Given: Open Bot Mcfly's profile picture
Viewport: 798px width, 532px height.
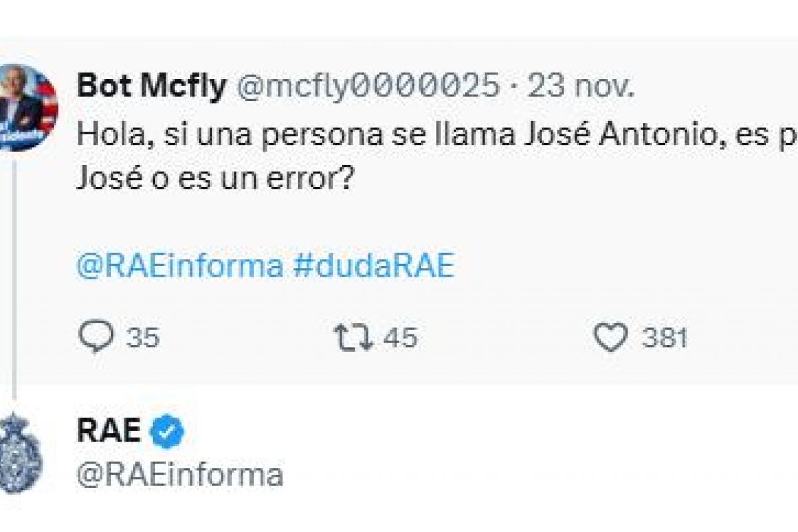Looking at the screenshot, I should 23,106.
